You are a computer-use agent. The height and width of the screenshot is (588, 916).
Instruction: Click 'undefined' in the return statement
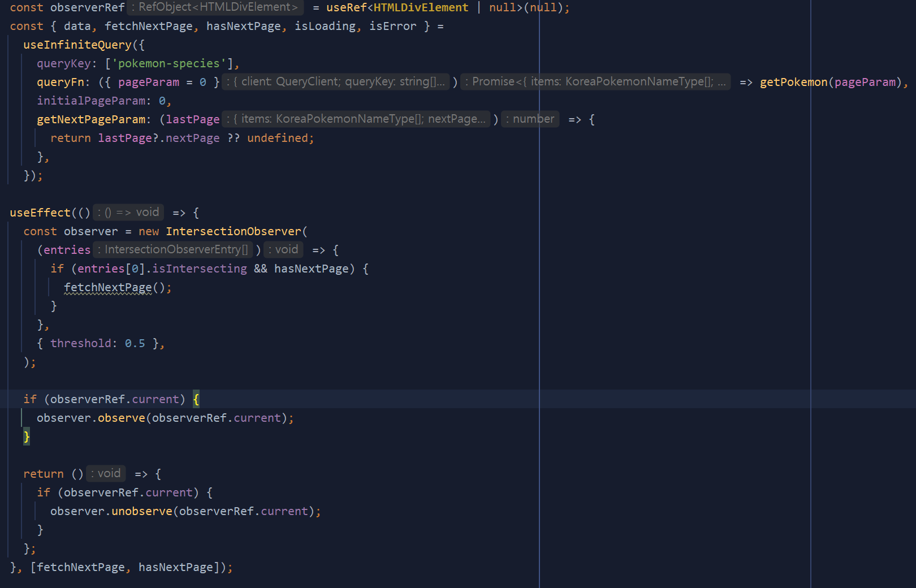[x=277, y=138]
